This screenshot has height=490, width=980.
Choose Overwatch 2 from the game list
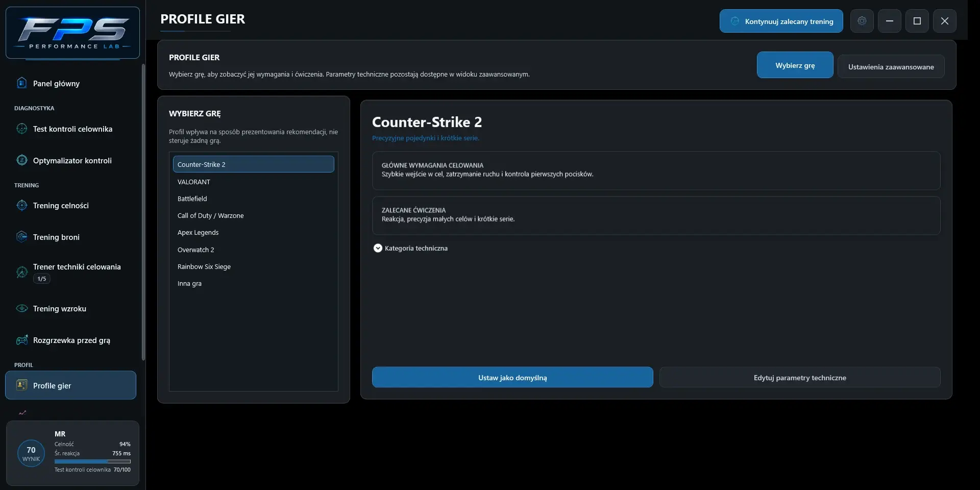(x=254, y=250)
